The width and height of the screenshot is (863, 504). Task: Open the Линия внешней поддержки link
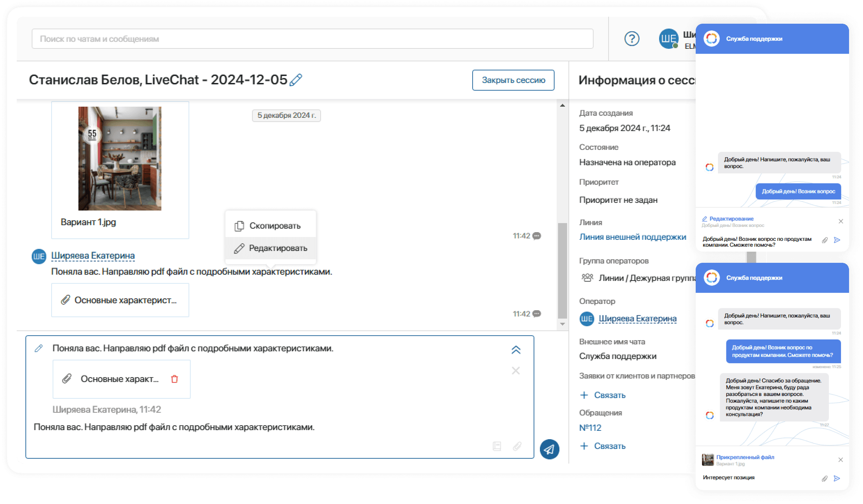pyautogui.click(x=632, y=237)
